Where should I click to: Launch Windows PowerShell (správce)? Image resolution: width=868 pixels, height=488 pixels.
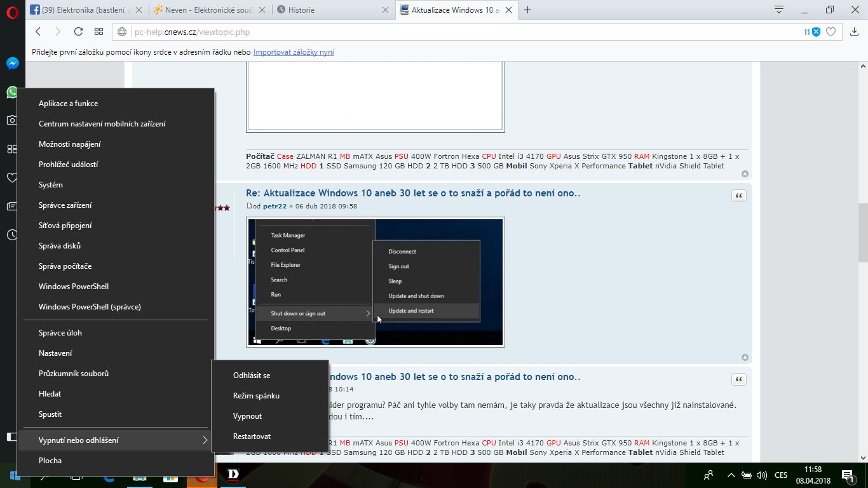[x=116, y=307]
